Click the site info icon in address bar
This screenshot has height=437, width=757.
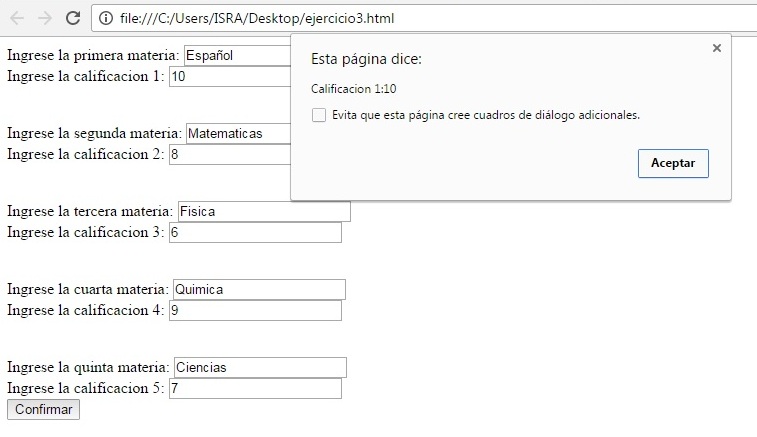[104, 18]
